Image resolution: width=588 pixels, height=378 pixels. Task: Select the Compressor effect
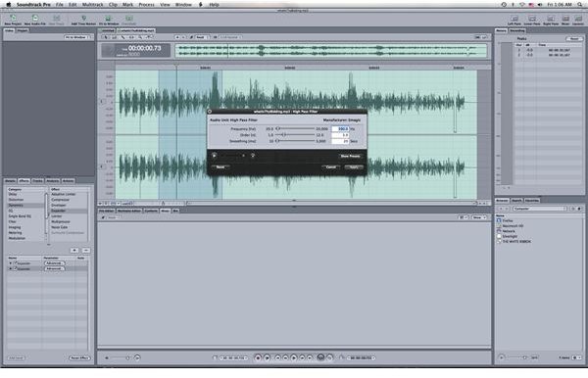(x=60, y=200)
